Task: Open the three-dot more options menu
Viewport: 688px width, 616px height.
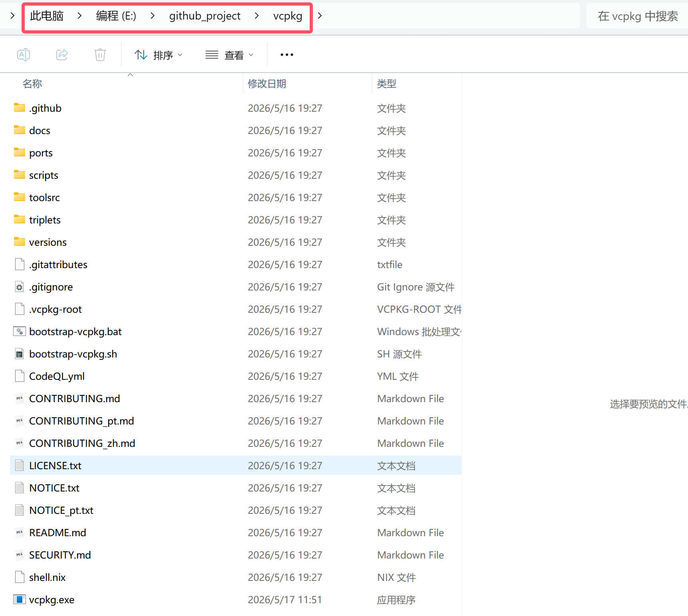Action: (x=287, y=55)
